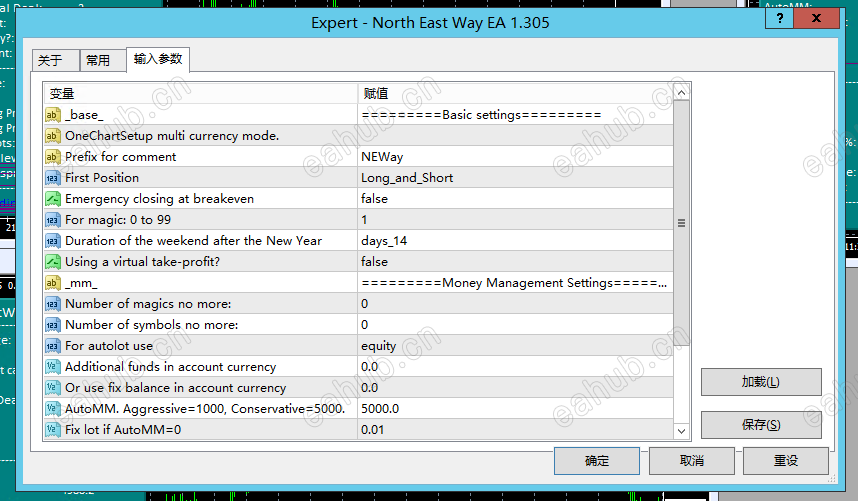858x501 pixels.
Task: Click the icon next to OneChartSetup multi currency mode
Action: (53, 136)
